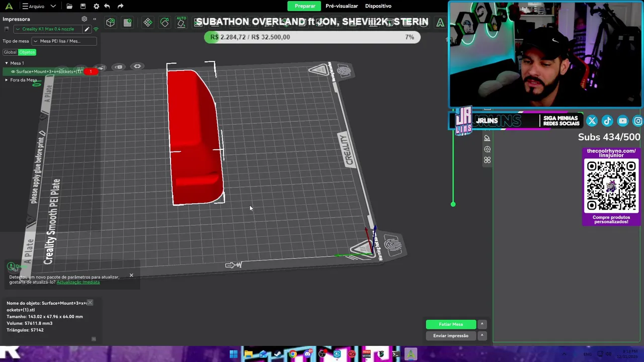Click the Enviar impressão button

click(x=451, y=336)
